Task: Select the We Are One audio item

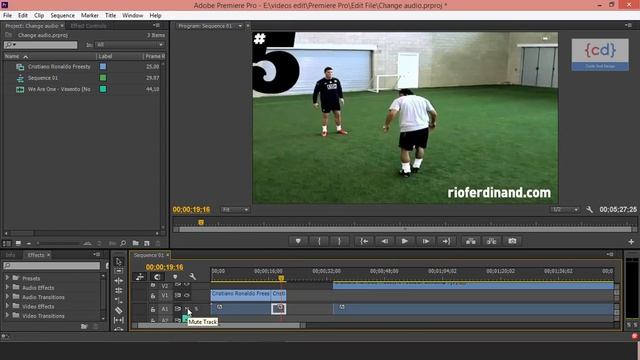Action: (59, 89)
